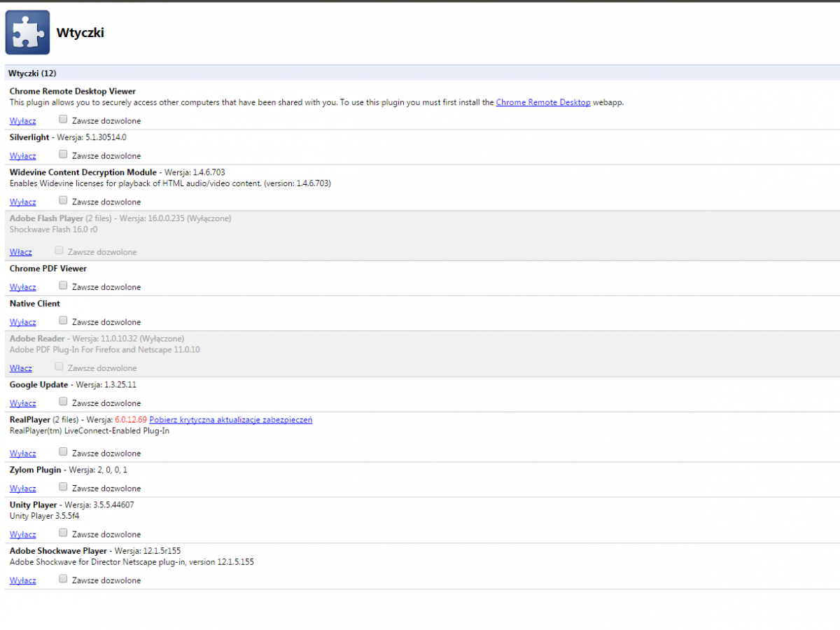The width and height of the screenshot is (840, 630).
Task: Open the Chrome Remote Desktop webapp link
Action: tap(543, 102)
